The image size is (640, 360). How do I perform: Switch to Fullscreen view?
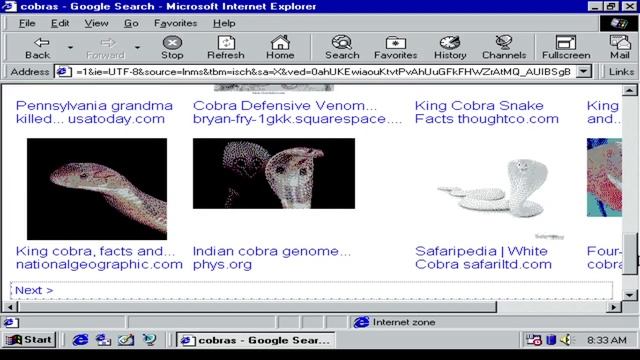566,47
